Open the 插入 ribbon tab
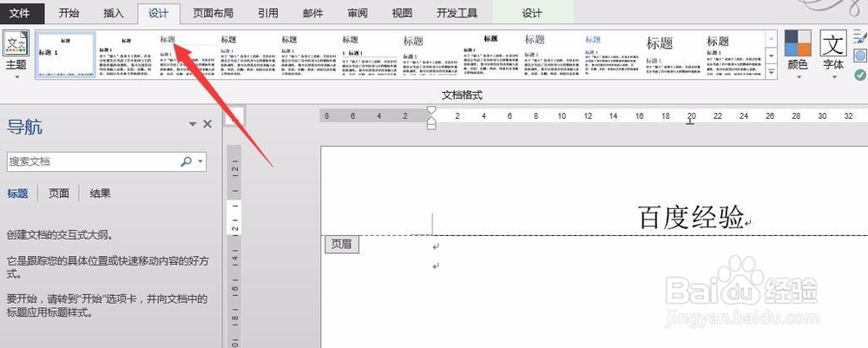Image resolution: width=868 pixels, height=348 pixels. pos(114,13)
